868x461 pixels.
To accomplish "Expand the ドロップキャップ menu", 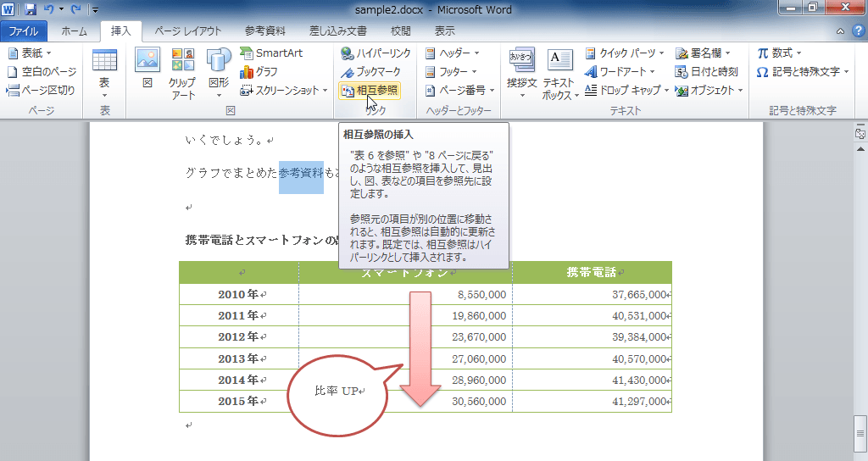I will coord(627,90).
